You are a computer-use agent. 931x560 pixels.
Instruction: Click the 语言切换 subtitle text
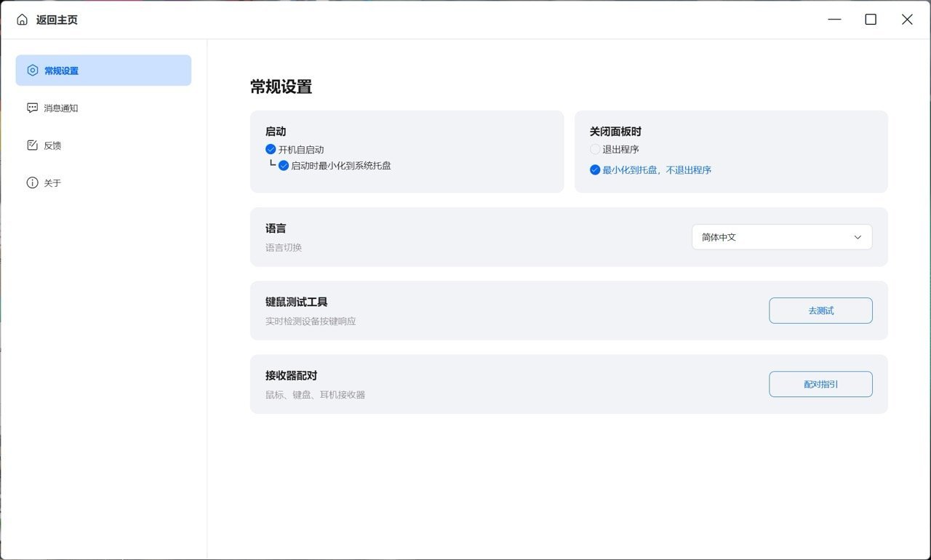(x=284, y=247)
